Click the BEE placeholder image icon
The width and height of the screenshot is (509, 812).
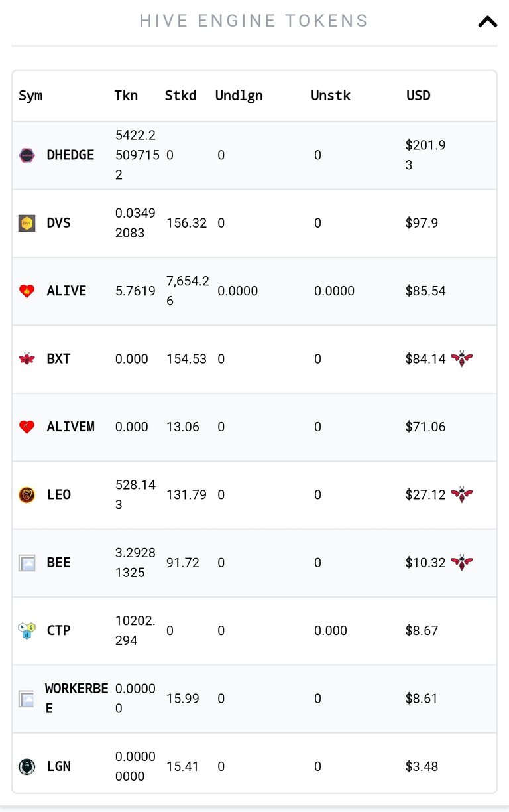point(27,563)
